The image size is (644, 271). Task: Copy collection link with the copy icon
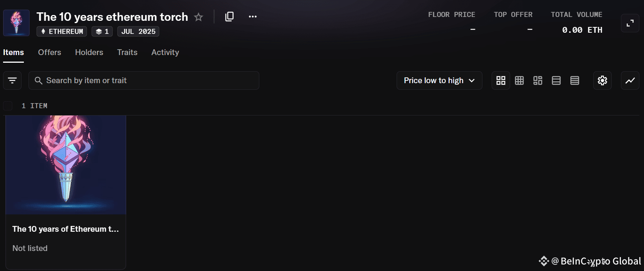click(x=229, y=17)
